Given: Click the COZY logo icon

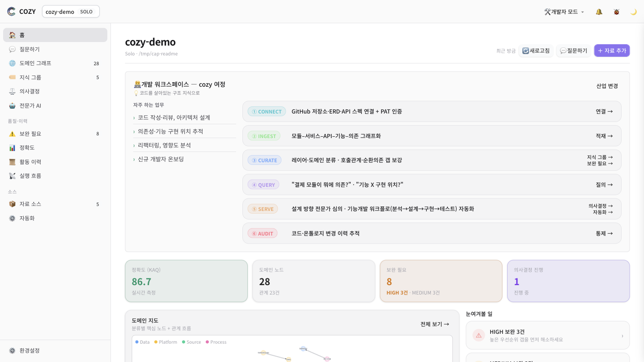Looking at the screenshot, I should click(x=11, y=12).
